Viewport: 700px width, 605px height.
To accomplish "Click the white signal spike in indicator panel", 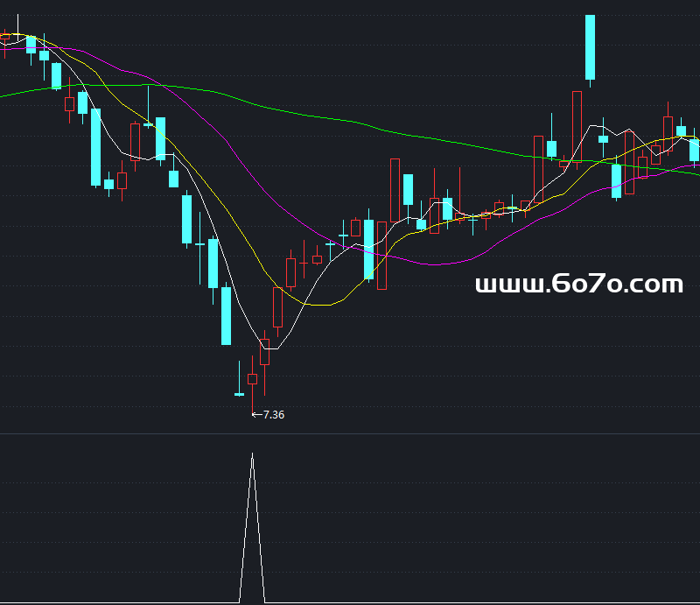I will click(x=252, y=527).
